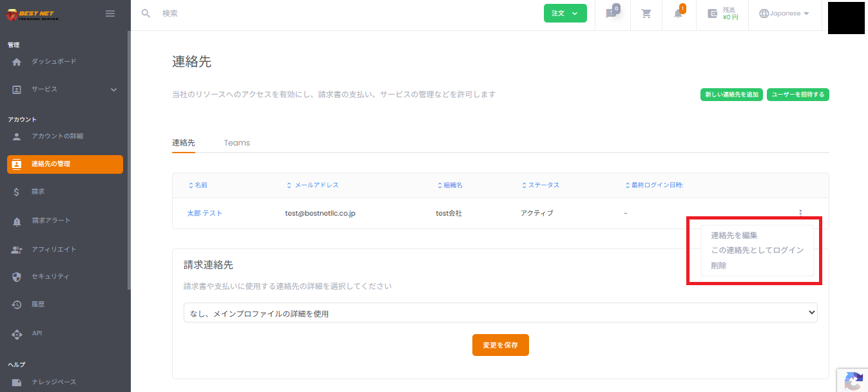Click the 新しい連絡先を追加 button
The height and width of the screenshot is (392, 868).
[731, 94]
